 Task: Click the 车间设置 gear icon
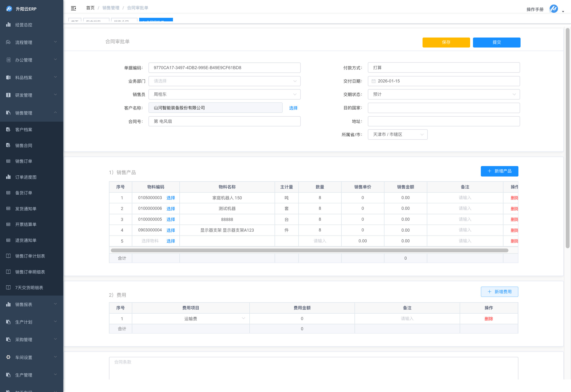[8, 357]
